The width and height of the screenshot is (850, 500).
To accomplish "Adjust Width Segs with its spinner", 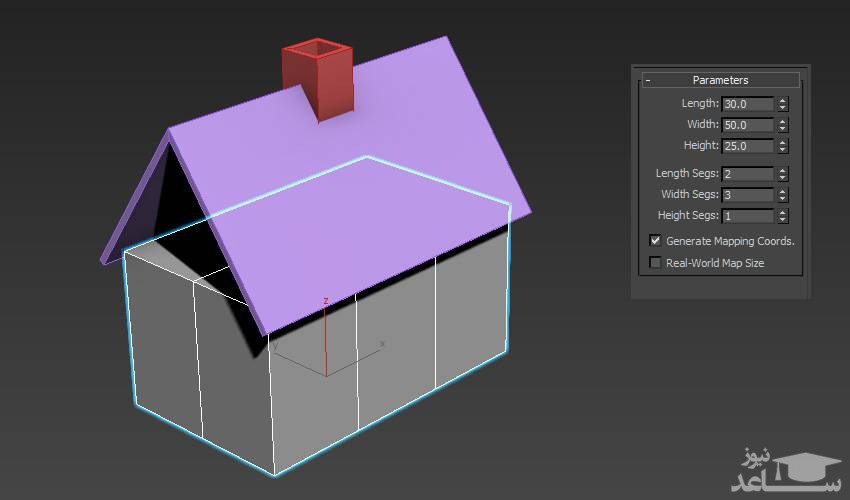I will 782,195.
